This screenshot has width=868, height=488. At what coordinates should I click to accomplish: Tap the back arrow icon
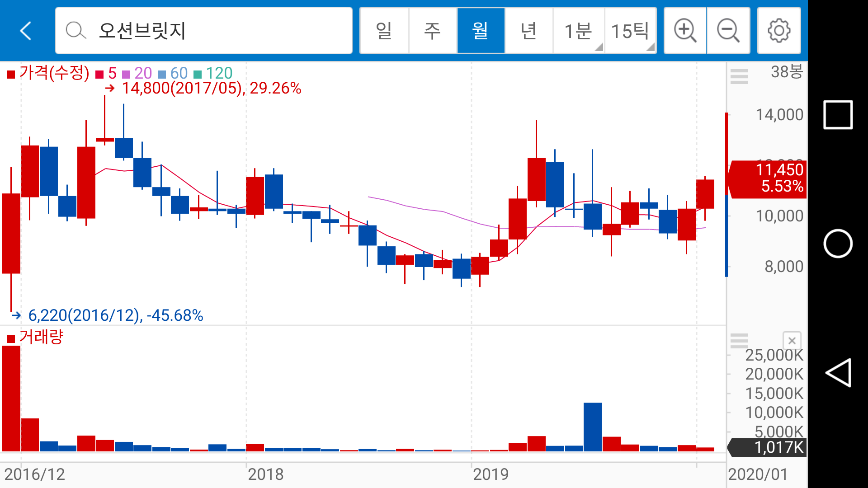[x=26, y=31]
